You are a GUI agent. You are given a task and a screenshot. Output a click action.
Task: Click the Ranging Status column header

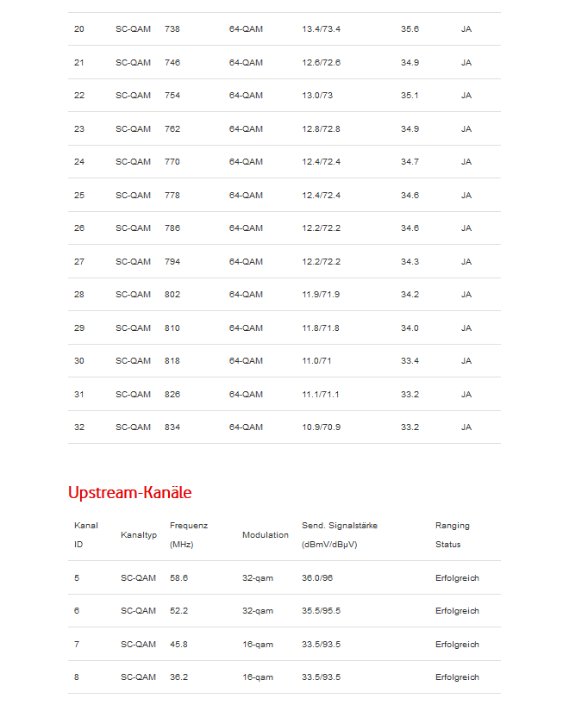(452, 534)
